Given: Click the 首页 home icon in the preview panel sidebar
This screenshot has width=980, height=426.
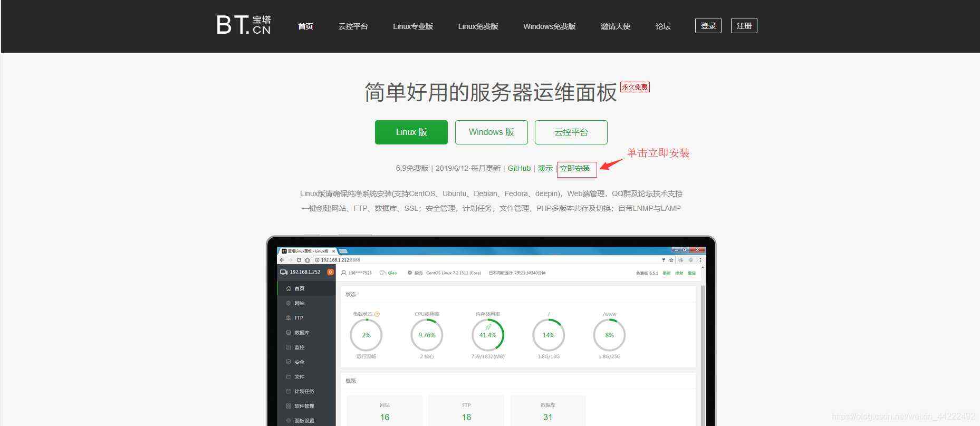Looking at the screenshot, I should click(x=289, y=288).
